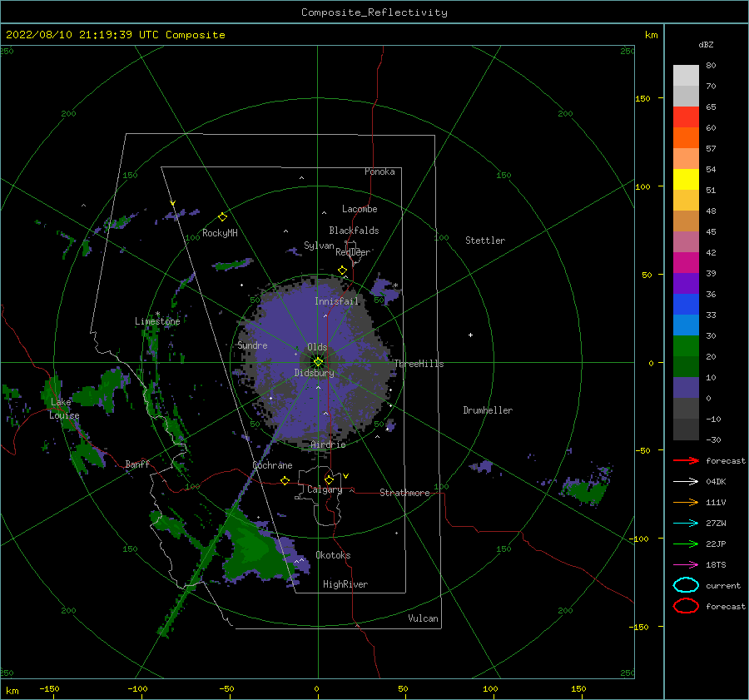Click the RockyMH label

pos(220,233)
